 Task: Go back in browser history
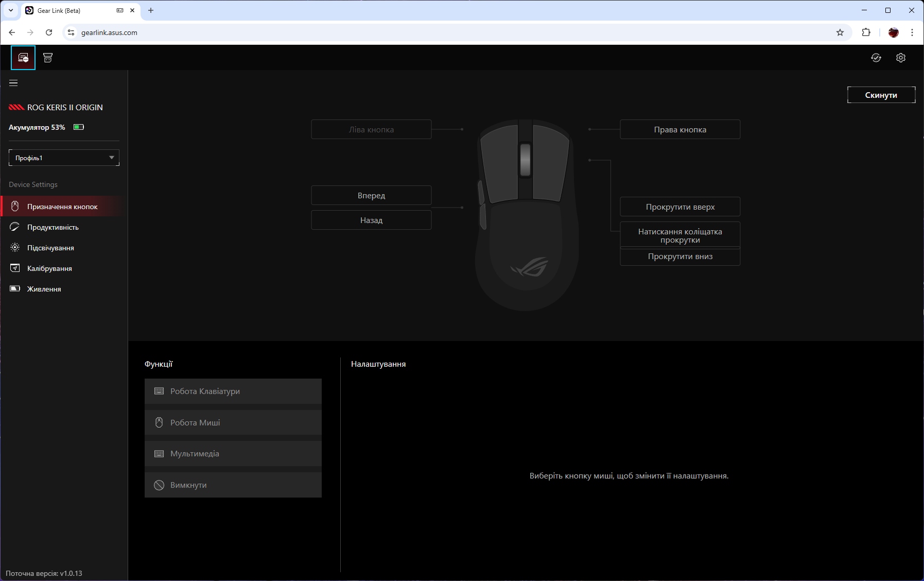pyautogui.click(x=12, y=32)
